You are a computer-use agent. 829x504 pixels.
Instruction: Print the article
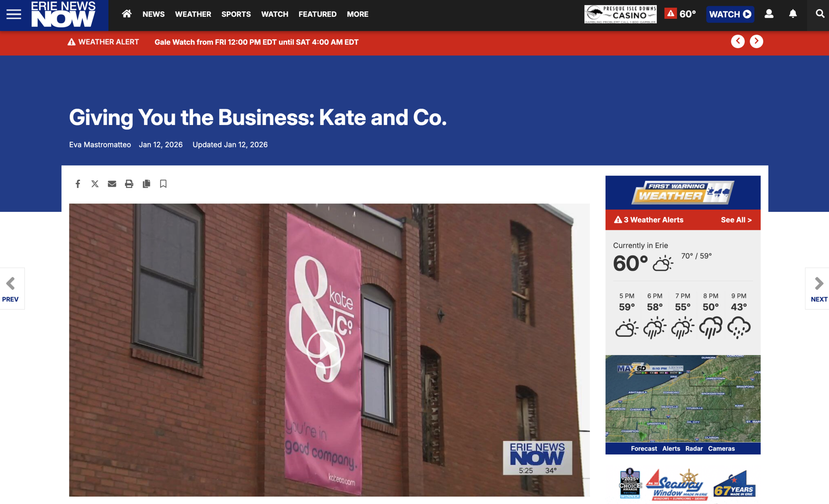pyautogui.click(x=129, y=184)
